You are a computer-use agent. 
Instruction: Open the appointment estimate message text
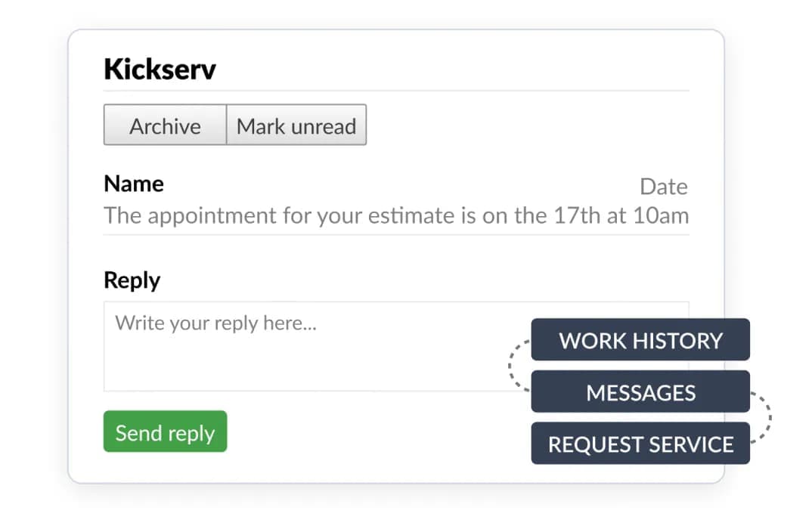click(x=395, y=215)
